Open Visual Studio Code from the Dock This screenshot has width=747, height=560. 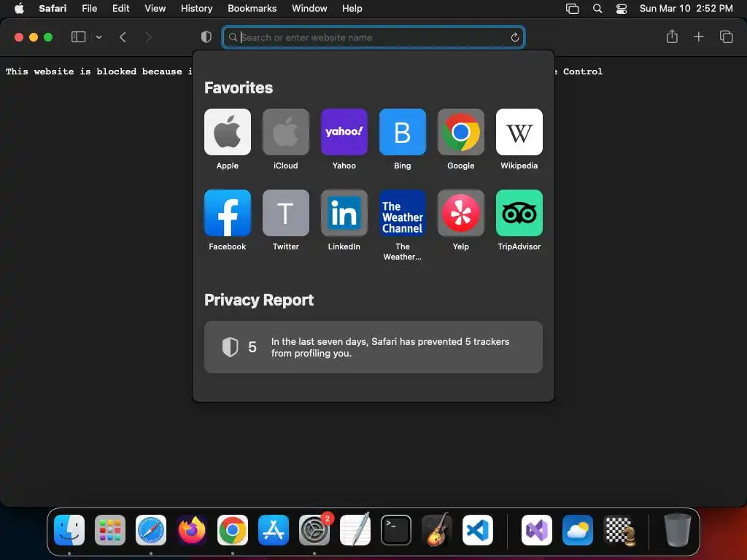[478, 530]
